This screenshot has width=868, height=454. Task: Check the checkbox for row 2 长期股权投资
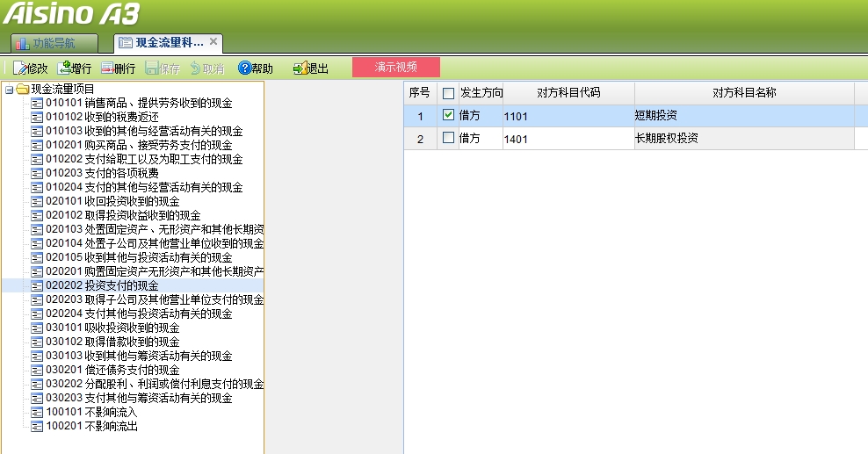(449, 138)
